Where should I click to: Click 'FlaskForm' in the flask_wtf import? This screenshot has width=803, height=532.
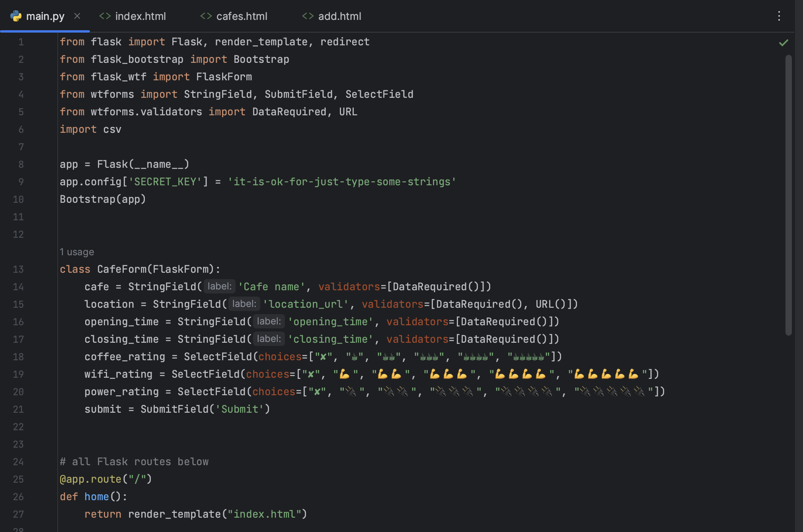click(x=224, y=77)
